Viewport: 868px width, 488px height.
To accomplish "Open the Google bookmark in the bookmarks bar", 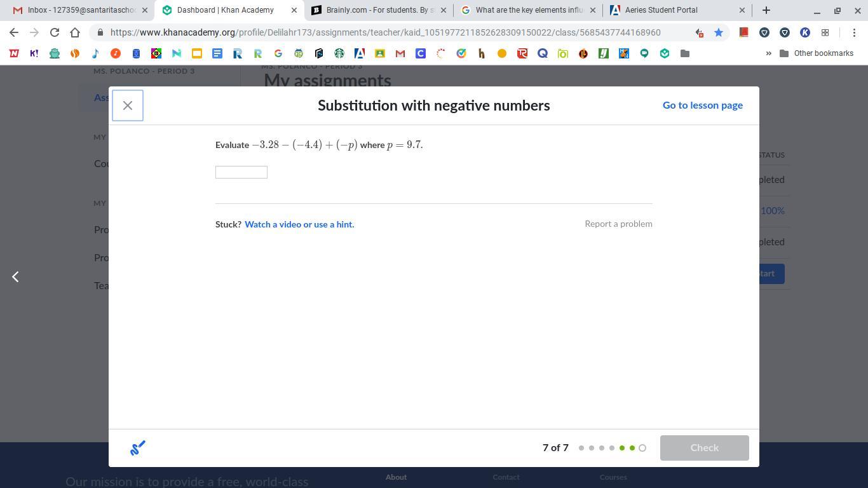I will [278, 53].
